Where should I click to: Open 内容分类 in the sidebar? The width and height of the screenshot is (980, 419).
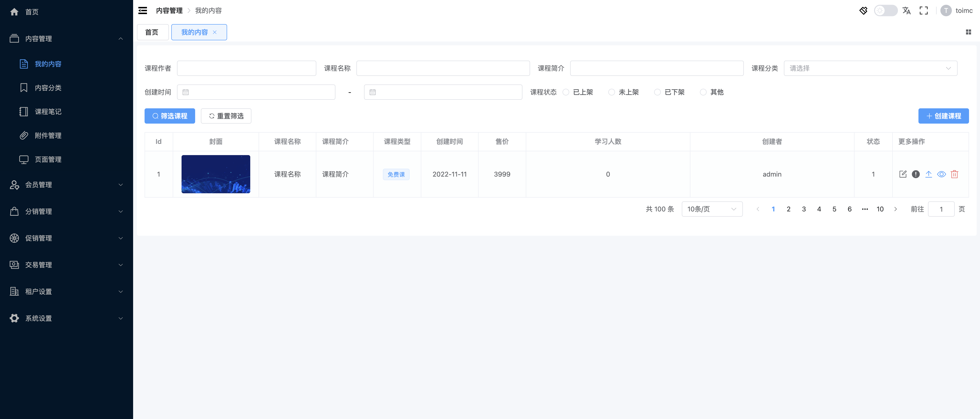tap(48, 88)
